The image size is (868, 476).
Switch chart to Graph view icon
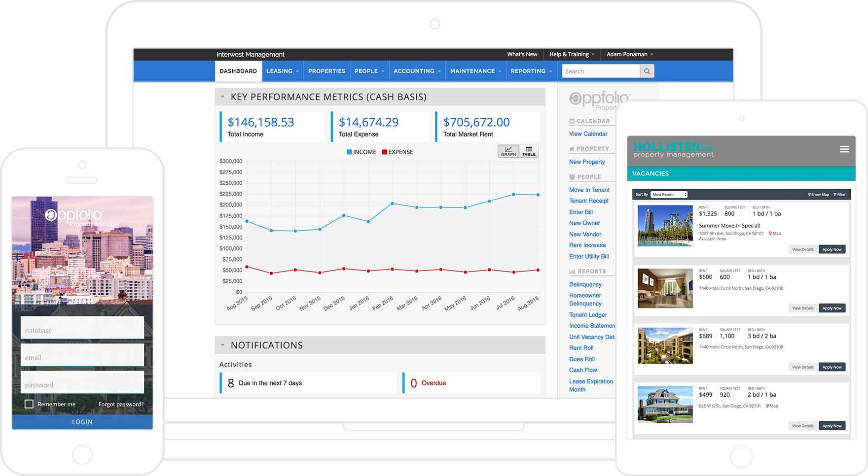click(508, 151)
